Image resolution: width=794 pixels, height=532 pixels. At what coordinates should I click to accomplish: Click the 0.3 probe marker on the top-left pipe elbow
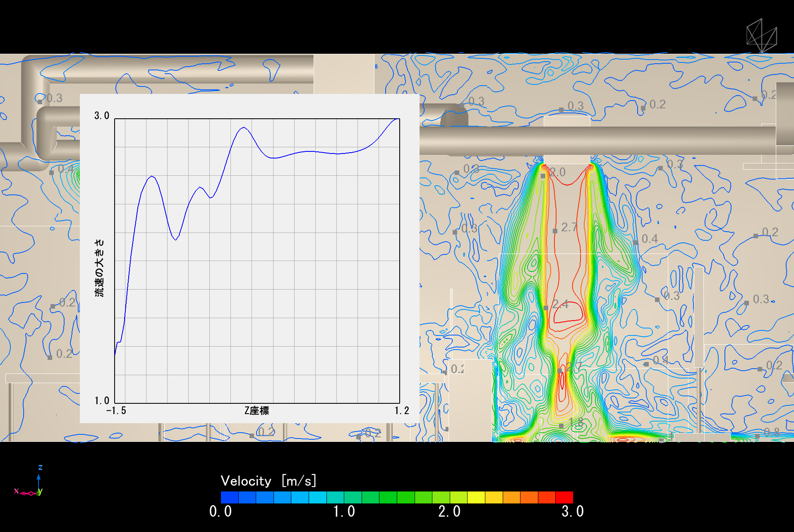pos(40,102)
